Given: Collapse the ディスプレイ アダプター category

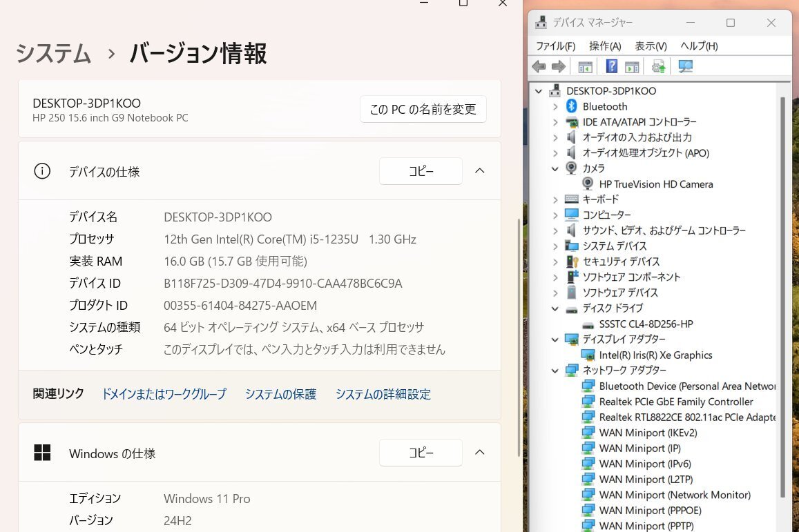Looking at the screenshot, I should pos(555,339).
